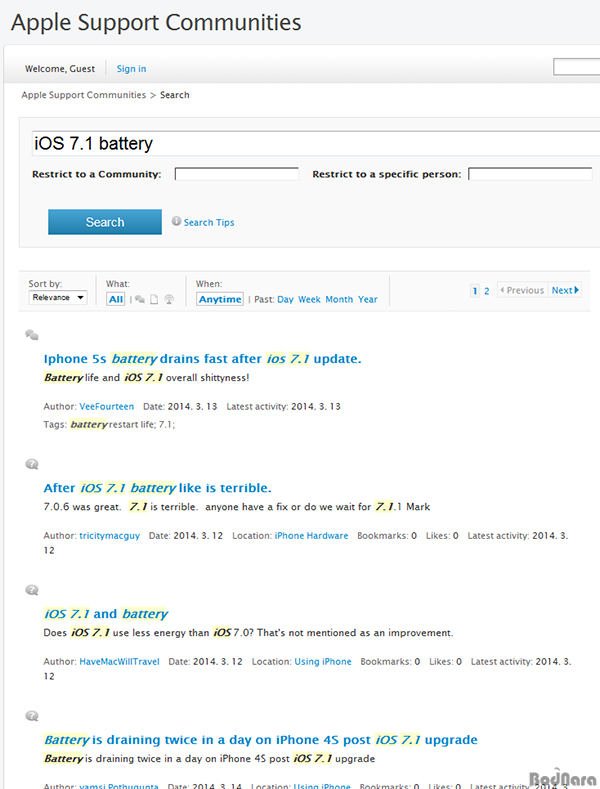
Task: Select results page 1
Action: pyautogui.click(x=475, y=291)
